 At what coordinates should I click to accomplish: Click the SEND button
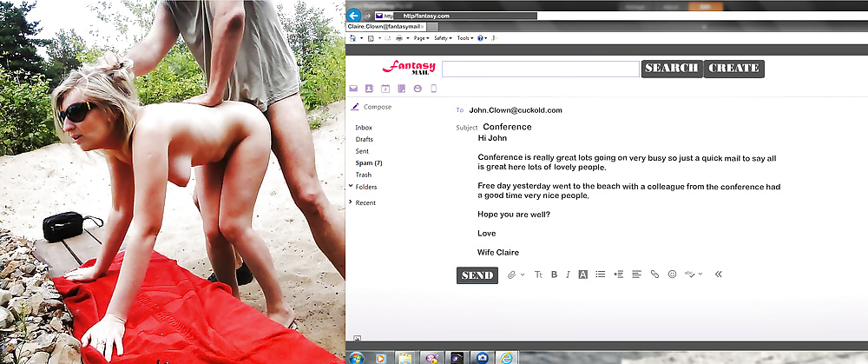(477, 275)
